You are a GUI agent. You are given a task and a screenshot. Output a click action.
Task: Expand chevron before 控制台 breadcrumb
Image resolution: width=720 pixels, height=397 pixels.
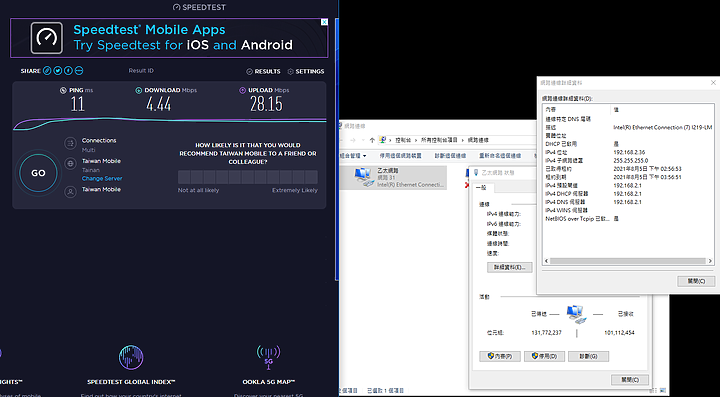coord(390,140)
